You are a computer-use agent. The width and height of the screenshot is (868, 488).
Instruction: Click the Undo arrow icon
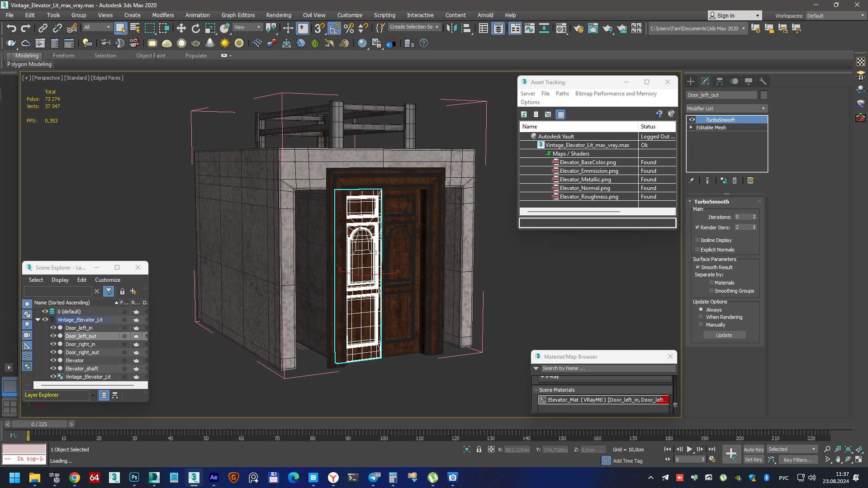(x=11, y=28)
